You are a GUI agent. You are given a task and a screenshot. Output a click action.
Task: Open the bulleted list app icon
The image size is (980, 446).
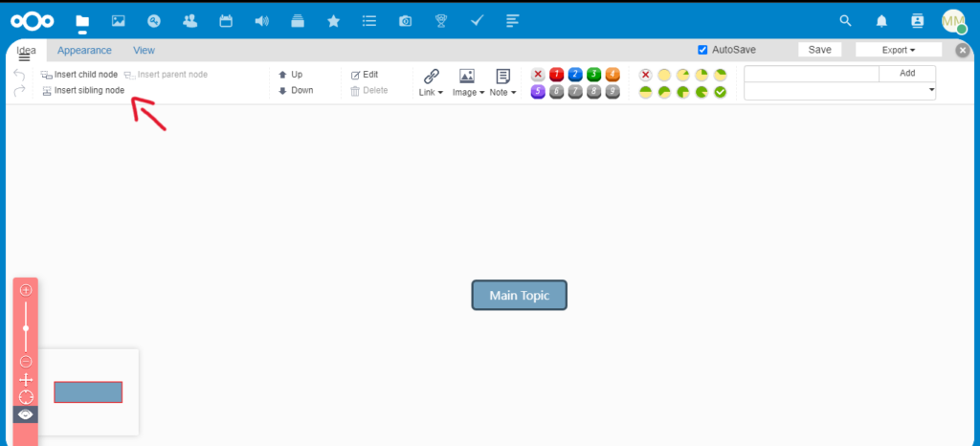(369, 21)
